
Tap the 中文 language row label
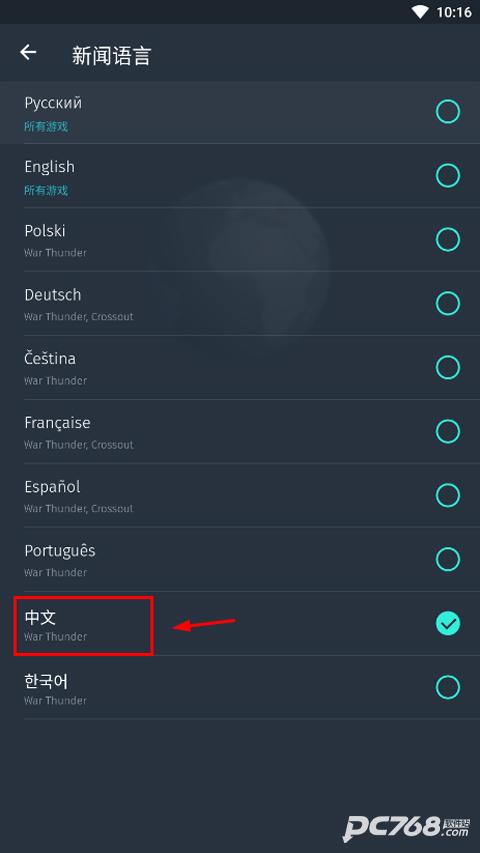pos(40,617)
